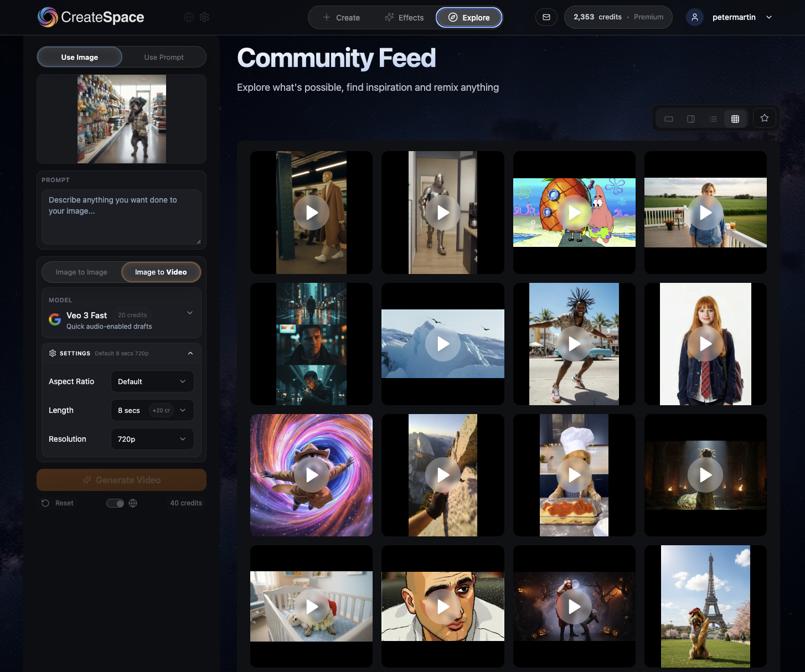Click the globe icon near the CreateSpace logo
805x672 pixels.
coord(188,17)
